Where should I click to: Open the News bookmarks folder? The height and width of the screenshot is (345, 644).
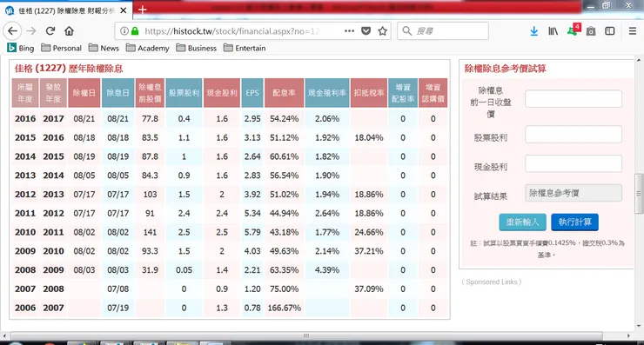pyautogui.click(x=104, y=48)
